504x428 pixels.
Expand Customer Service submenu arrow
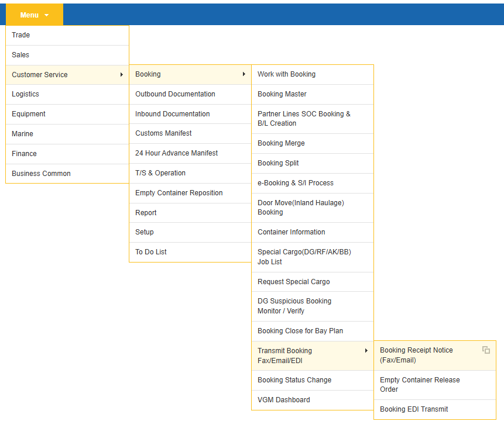(122, 74)
